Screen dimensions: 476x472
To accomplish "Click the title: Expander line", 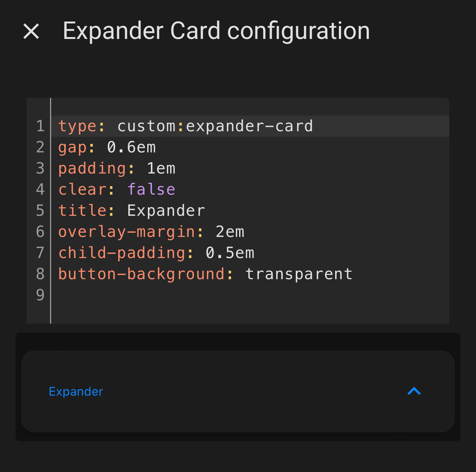I will (x=132, y=210).
